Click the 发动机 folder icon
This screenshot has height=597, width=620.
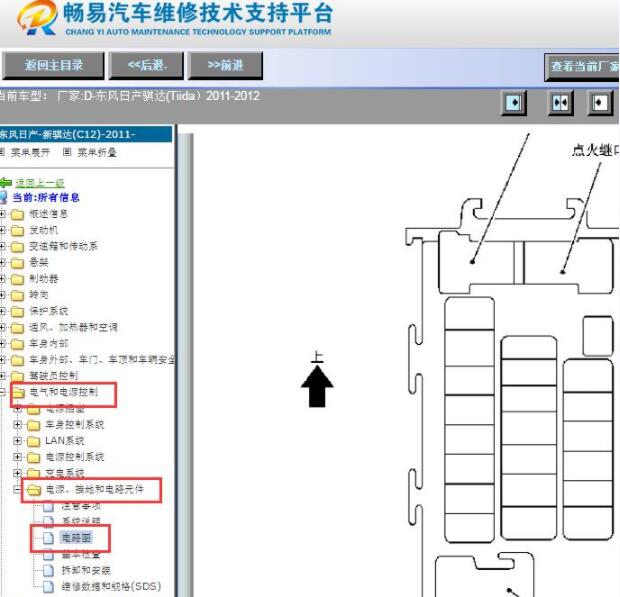tap(17, 230)
